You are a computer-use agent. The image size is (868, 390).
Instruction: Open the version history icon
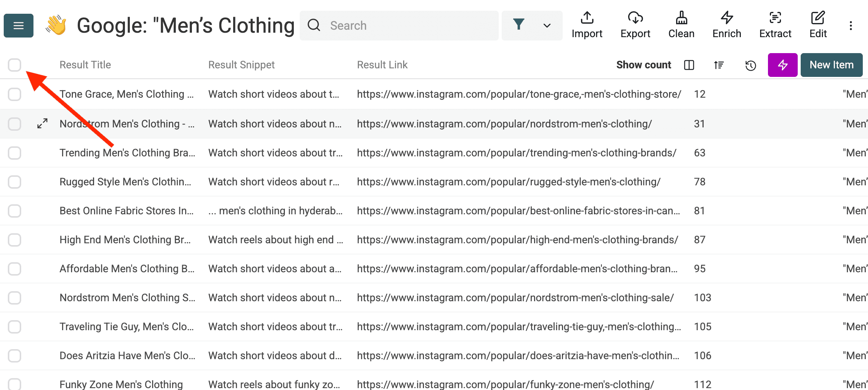[750, 65]
